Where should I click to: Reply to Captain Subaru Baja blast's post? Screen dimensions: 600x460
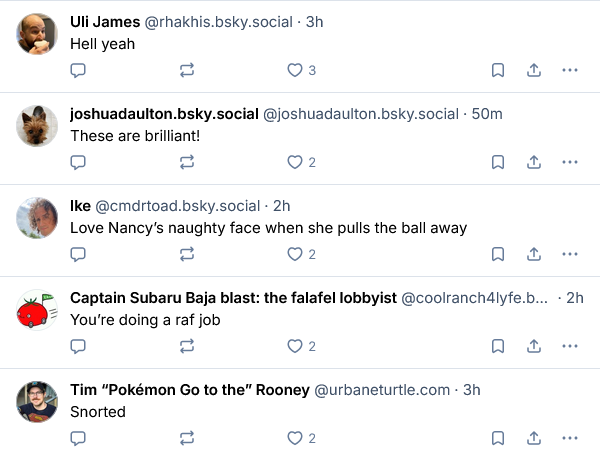click(x=78, y=346)
